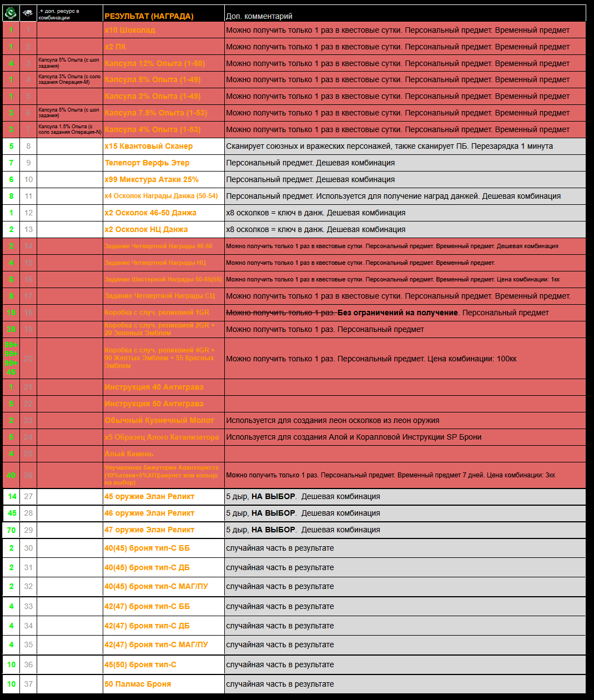Select 'x99 Микстура Атаки 25%' item

click(x=152, y=179)
